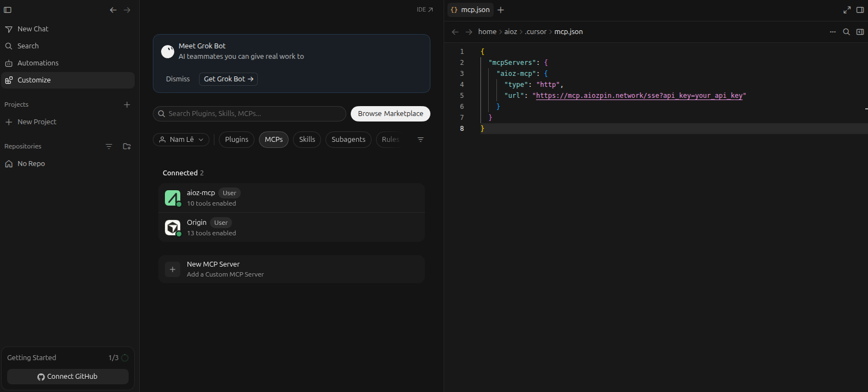Viewport: 868px width, 392px height.
Task: Switch to the Plugins tab
Action: [x=237, y=140]
